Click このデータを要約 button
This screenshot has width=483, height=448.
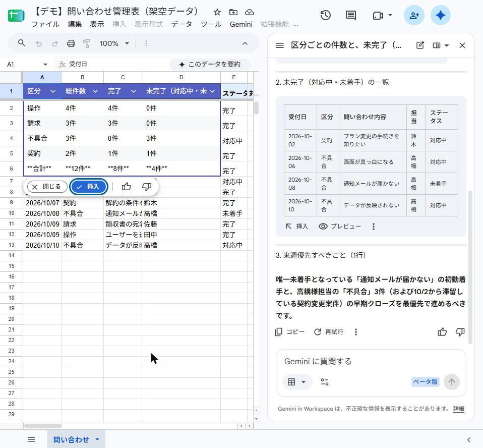[210, 64]
